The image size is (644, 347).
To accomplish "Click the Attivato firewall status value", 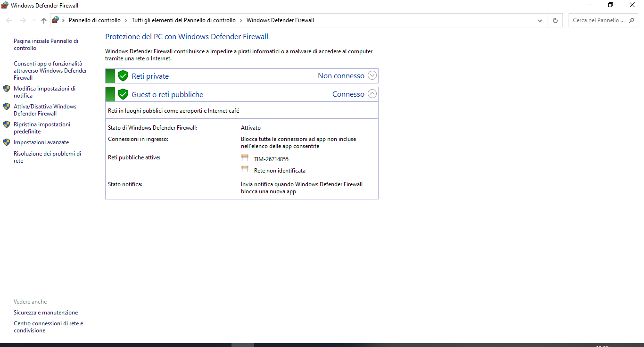I will [251, 128].
